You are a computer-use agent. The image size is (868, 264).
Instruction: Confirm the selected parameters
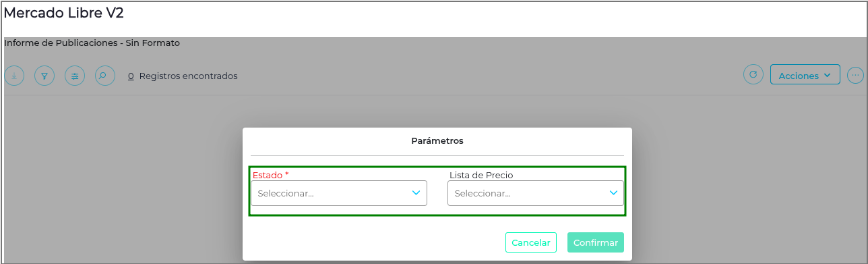click(596, 242)
